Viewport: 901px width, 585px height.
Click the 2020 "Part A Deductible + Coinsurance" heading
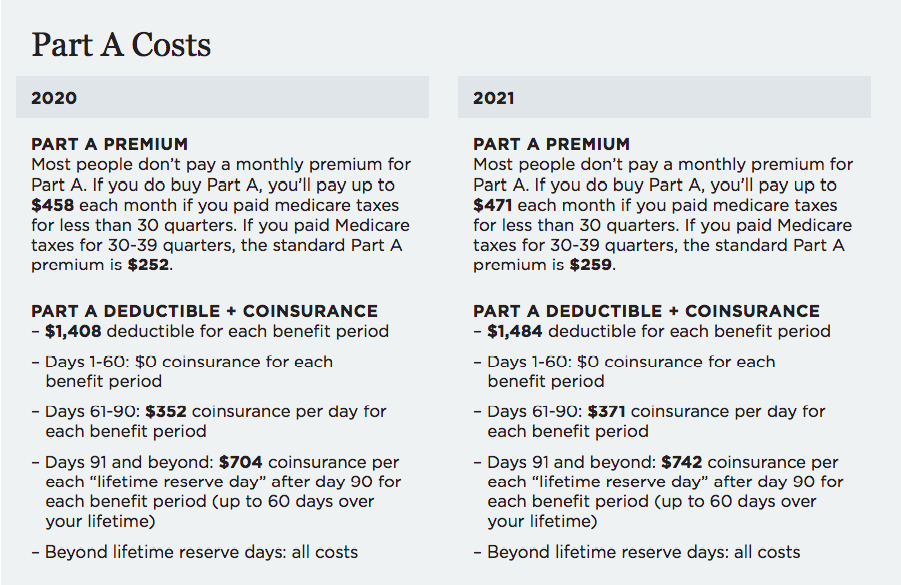point(204,311)
